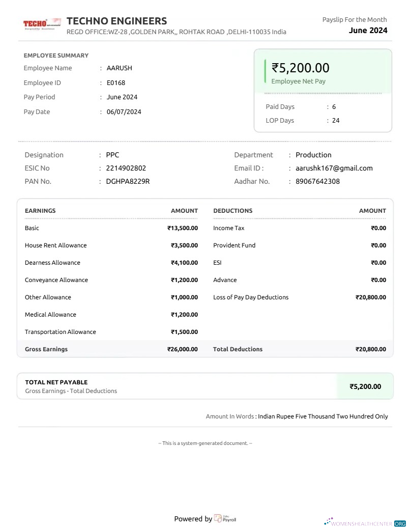
Task: Click the TECHO company logo
Action: [x=42, y=23]
